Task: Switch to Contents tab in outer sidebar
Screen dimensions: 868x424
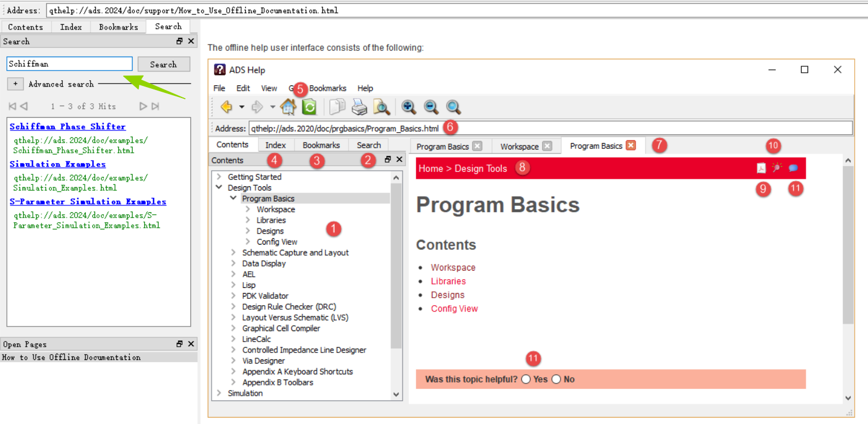Action: (x=25, y=27)
